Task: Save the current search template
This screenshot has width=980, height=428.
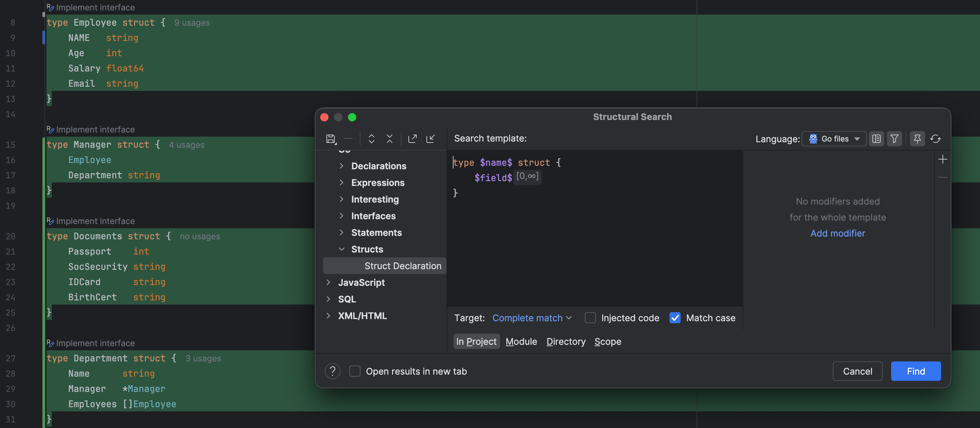Action: point(331,138)
